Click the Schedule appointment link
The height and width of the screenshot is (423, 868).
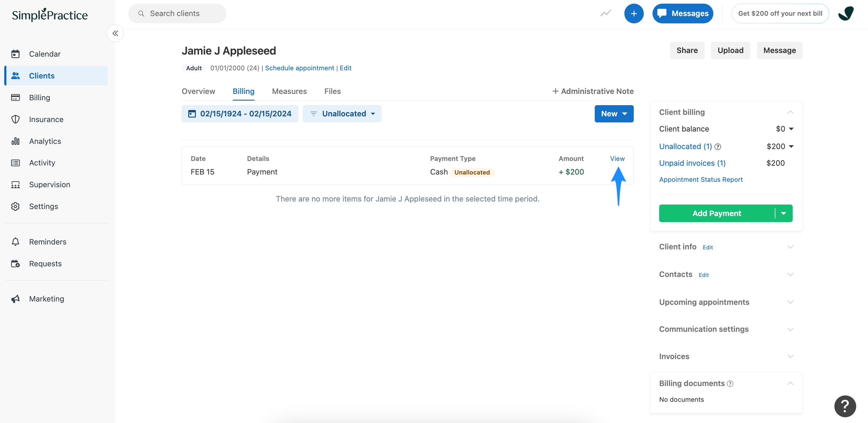pos(299,68)
